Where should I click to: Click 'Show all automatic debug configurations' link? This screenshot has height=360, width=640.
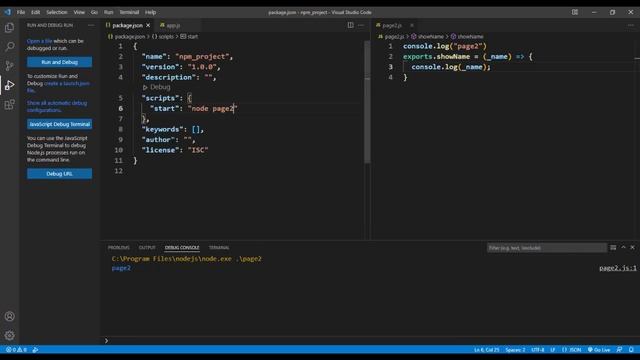pos(57,107)
